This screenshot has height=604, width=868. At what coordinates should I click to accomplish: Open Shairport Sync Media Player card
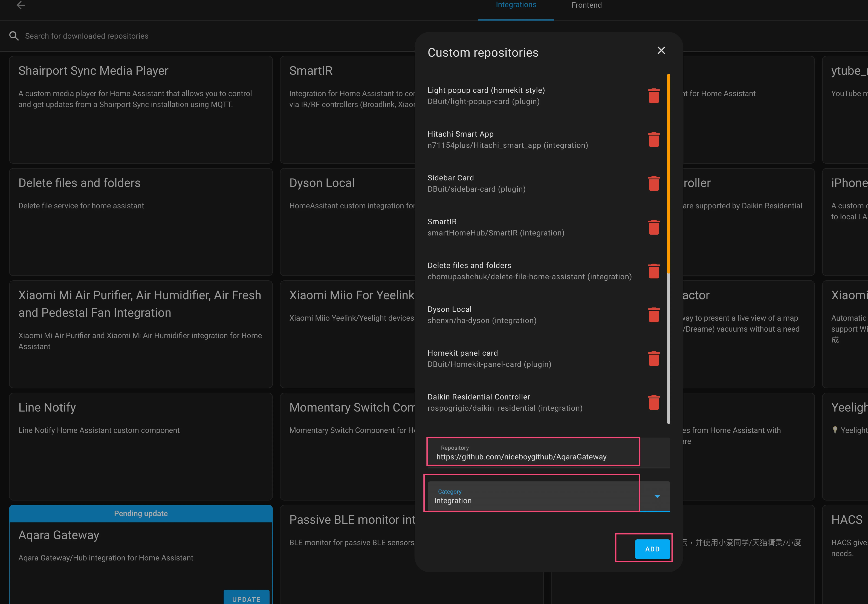click(x=141, y=110)
